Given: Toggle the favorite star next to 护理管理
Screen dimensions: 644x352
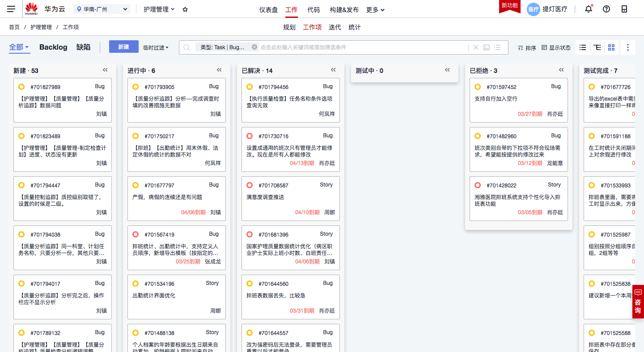Looking at the screenshot, I should click(x=185, y=8).
